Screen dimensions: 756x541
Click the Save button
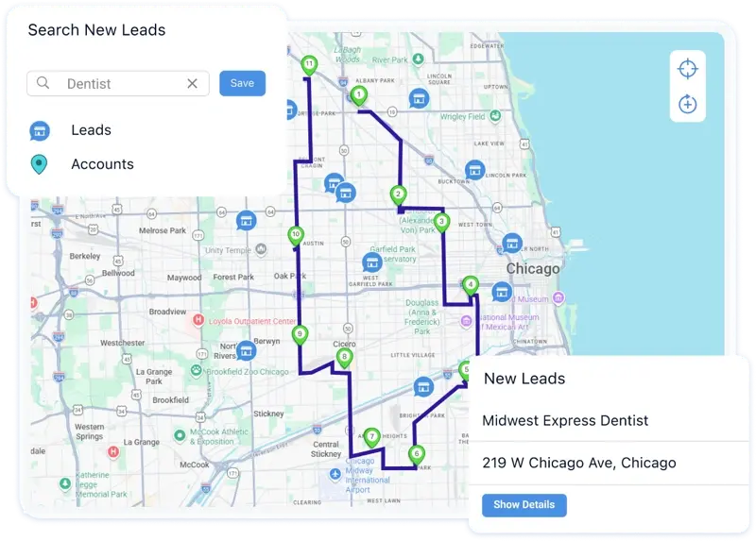coord(242,83)
